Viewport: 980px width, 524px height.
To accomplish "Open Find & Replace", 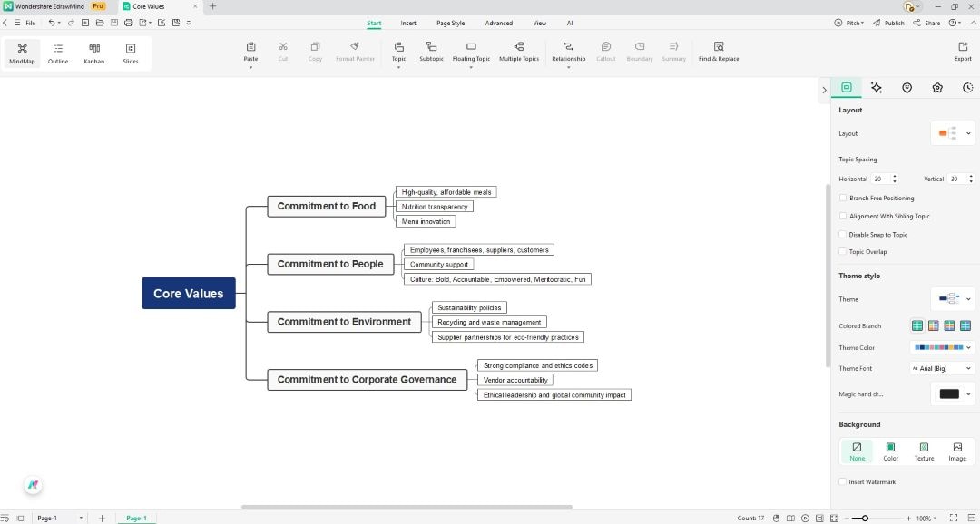I will pos(718,50).
